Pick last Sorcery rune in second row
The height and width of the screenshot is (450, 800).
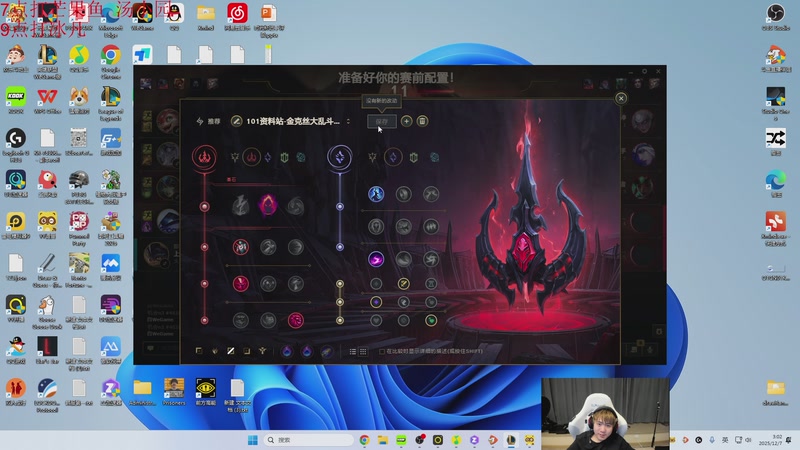pos(431,226)
